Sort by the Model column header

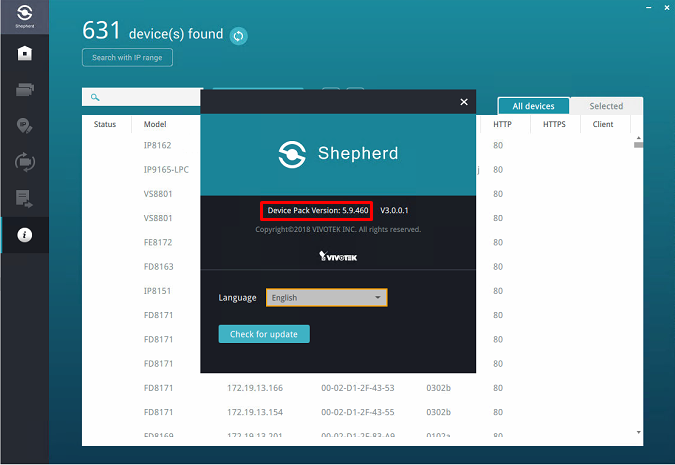(155, 124)
